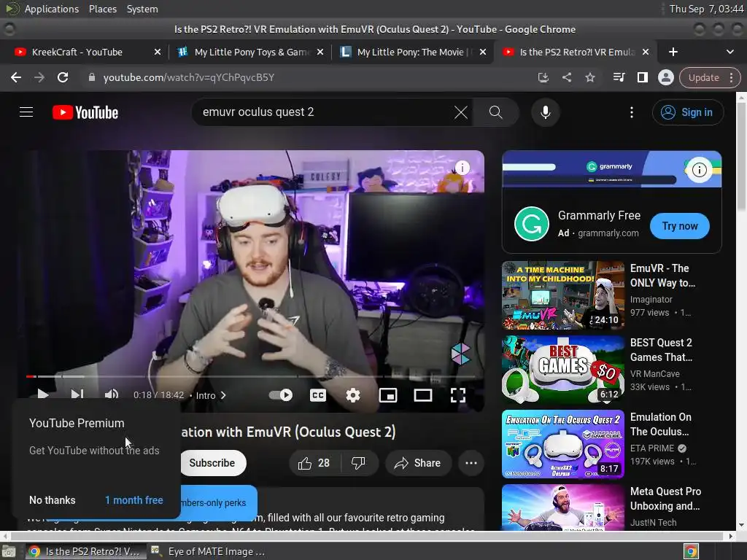Viewport: 747px width, 560px height.
Task: Open the YouTube hamburger guide menu
Action: point(26,112)
